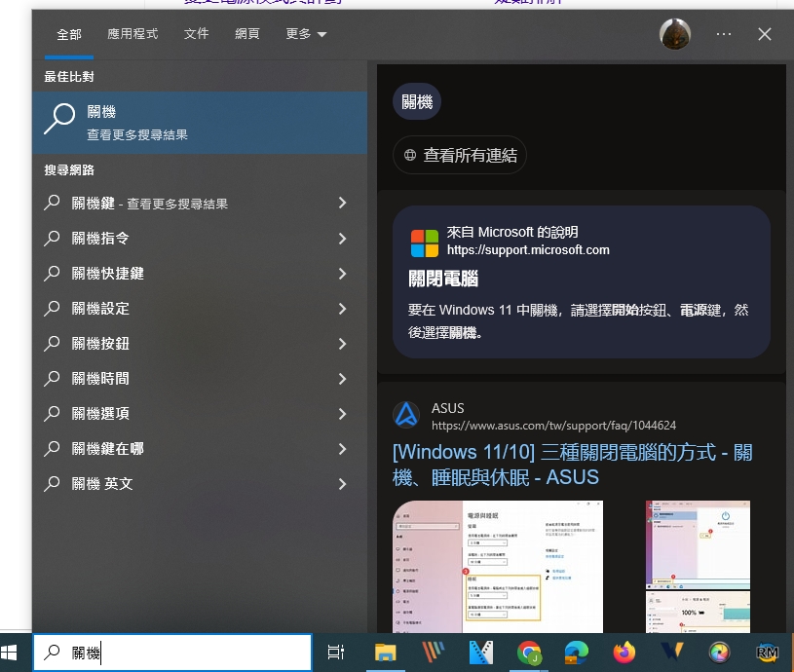794x672 pixels.
Task: Open Microsoft Edge from the taskbar
Action: (x=576, y=653)
